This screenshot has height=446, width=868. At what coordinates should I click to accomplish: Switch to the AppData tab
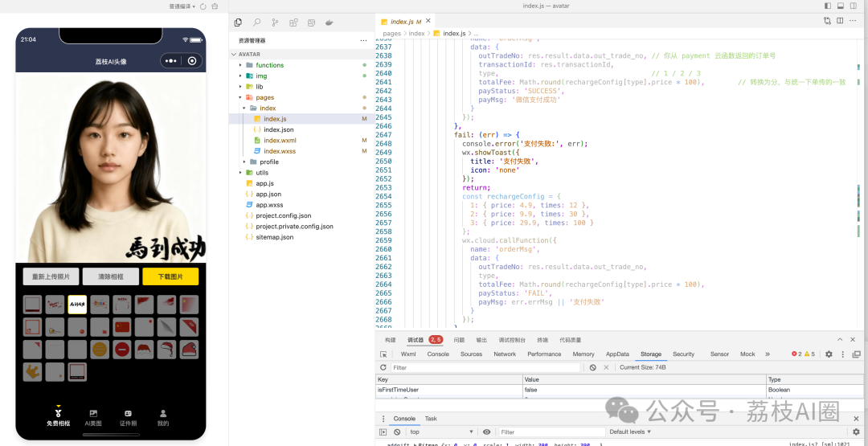pos(617,354)
